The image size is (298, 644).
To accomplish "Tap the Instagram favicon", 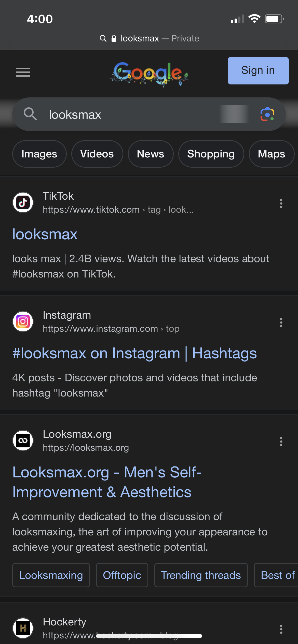I will point(23,321).
